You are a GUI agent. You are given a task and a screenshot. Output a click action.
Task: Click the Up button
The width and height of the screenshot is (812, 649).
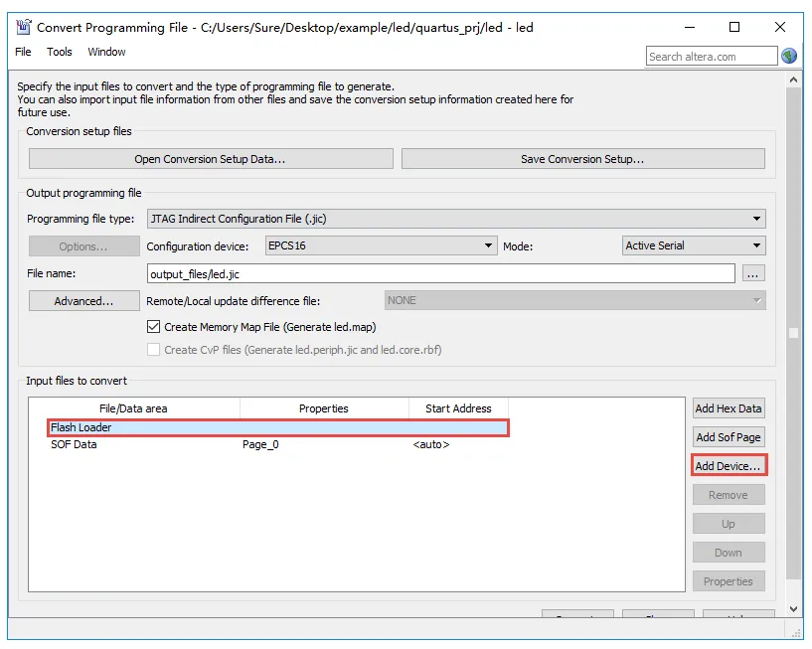click(x=729, y=524)
